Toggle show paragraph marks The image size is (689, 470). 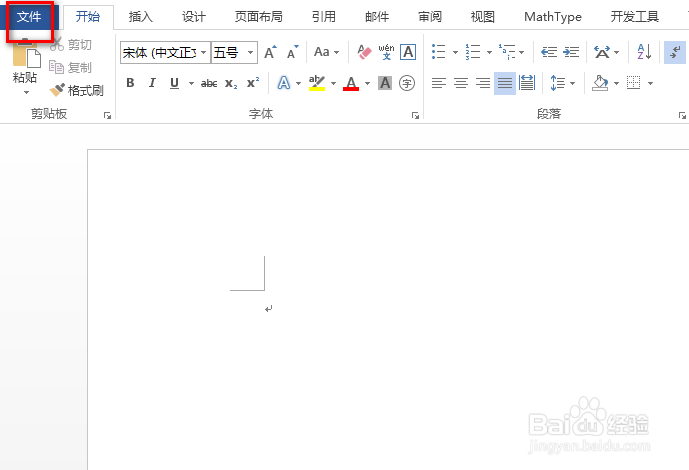coord(675,52)
